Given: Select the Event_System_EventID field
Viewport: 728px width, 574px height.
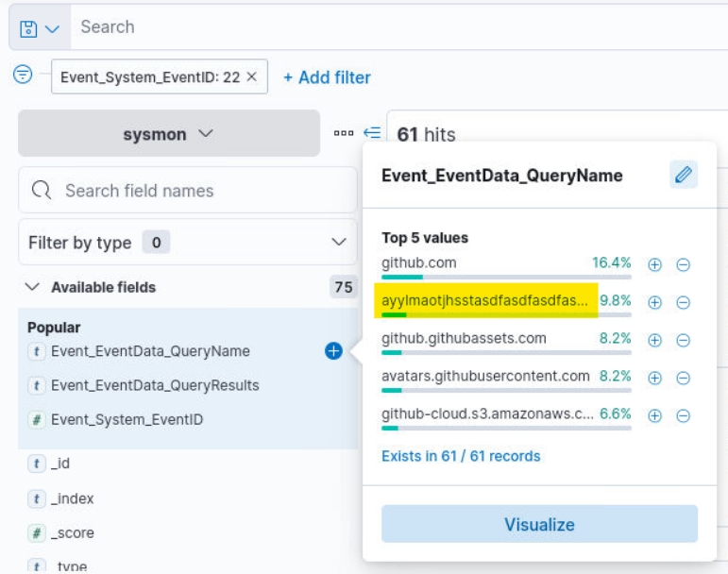Looking at the screenshot, I should click(x=127, y=419).
